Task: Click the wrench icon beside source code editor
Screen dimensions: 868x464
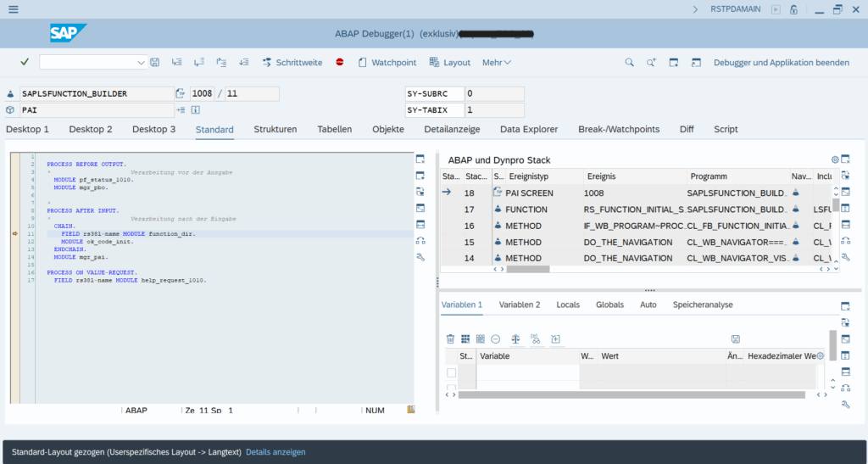Action: coord(420,257)
